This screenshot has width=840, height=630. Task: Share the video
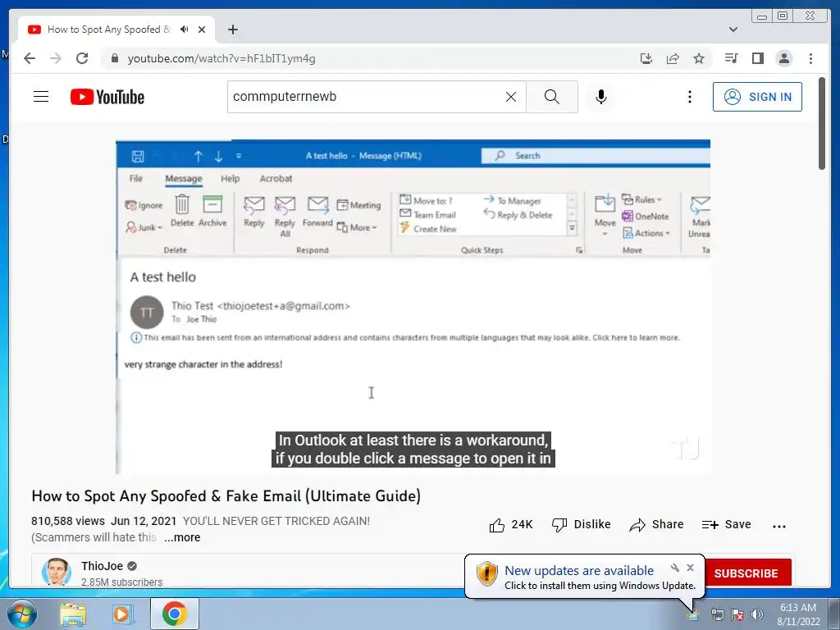657,524
